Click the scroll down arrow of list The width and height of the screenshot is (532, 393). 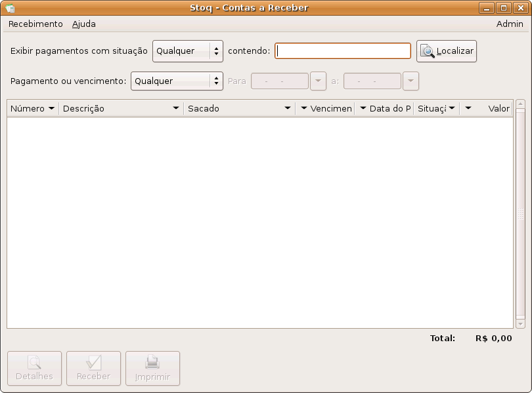(x=521, y=323)
